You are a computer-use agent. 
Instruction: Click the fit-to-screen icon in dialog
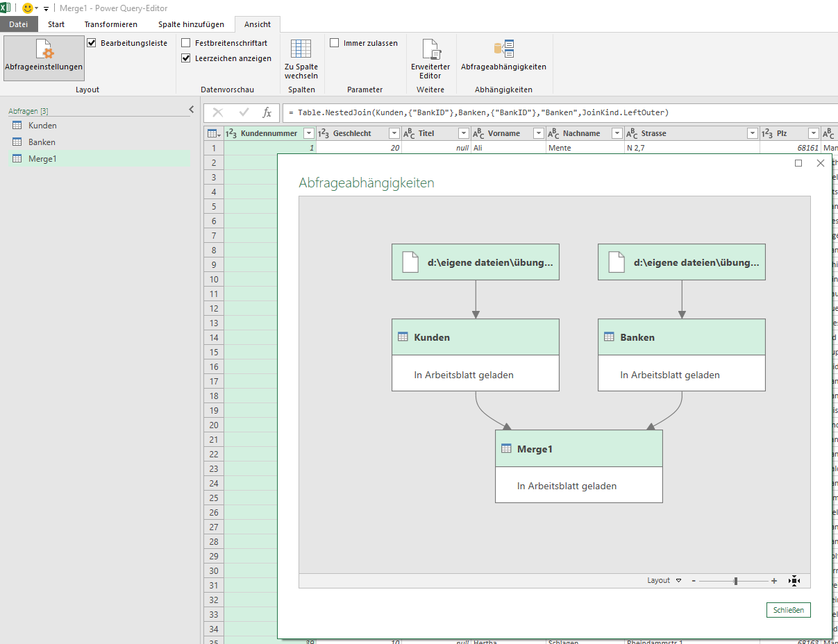[x=794, y=581]
